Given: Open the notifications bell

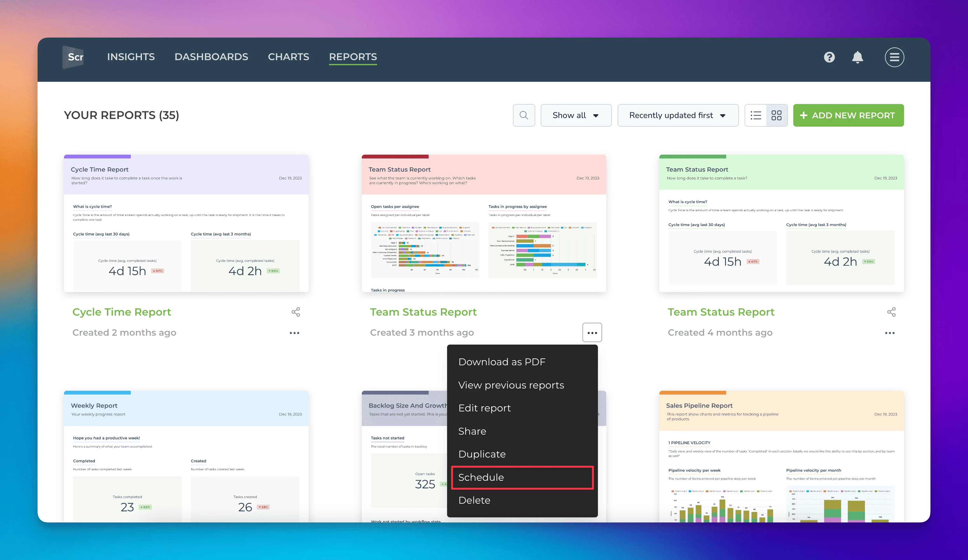Looking at the screenshot, I should (857, 57).
